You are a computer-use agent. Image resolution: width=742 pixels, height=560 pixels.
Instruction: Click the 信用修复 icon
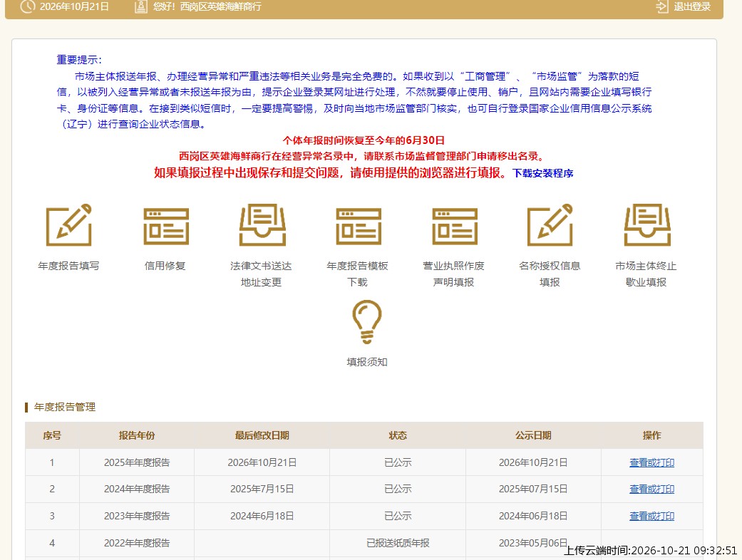click(166, 226)
